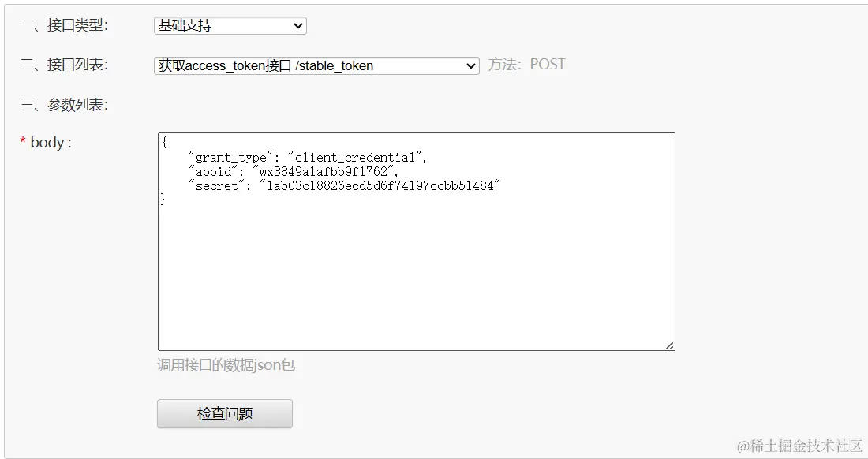Image resolution: width=868 pixels, height=459 pixels.
Task: Click the textarea resize handle corner
Action: tap(670, 345)
